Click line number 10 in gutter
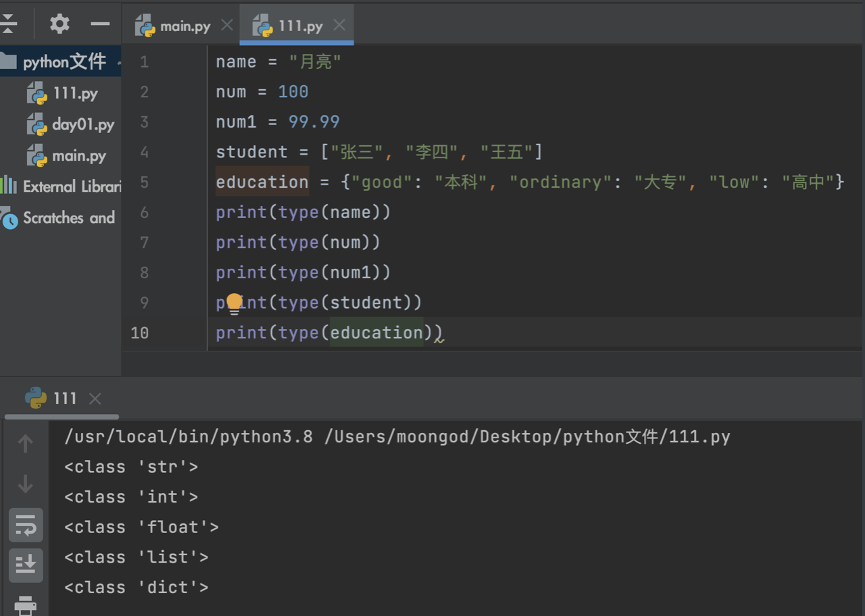Image resolution: width=865 pixels, height=616 pixels. pos(139,333)
